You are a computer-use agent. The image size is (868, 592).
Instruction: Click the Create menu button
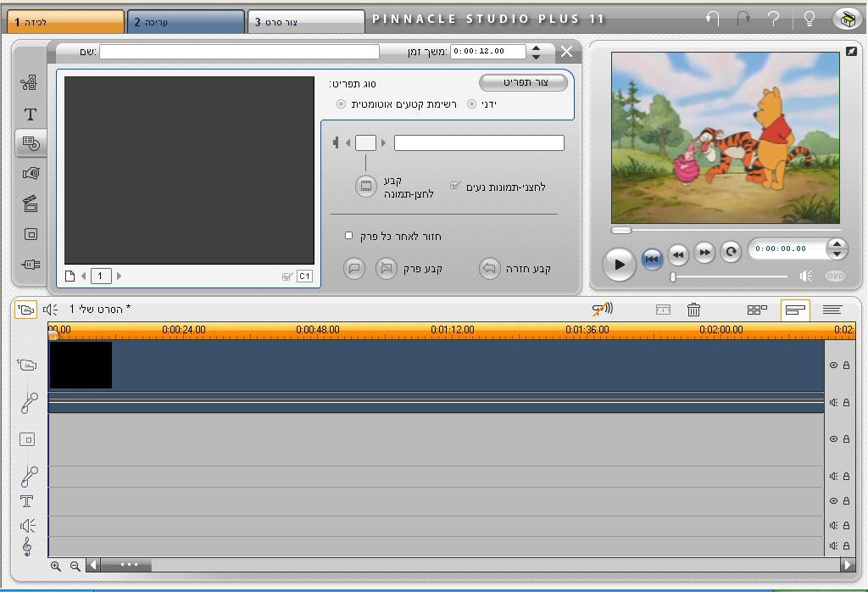pos(524,82)
